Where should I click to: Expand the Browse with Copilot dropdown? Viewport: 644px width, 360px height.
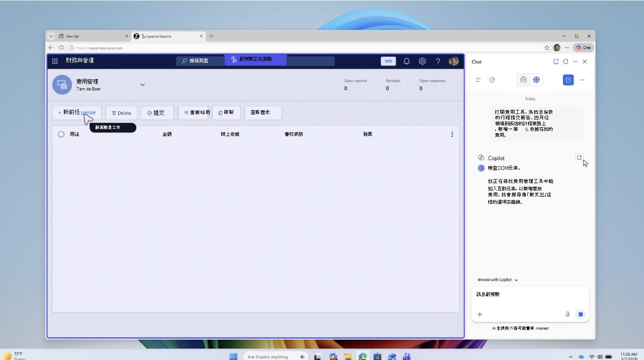click(498, 280)
